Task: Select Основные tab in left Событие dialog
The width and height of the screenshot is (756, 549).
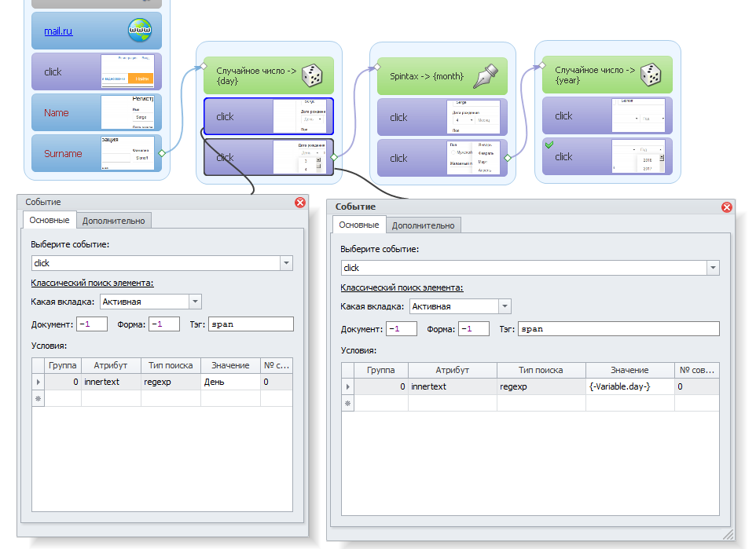Action: click(50, 220)
